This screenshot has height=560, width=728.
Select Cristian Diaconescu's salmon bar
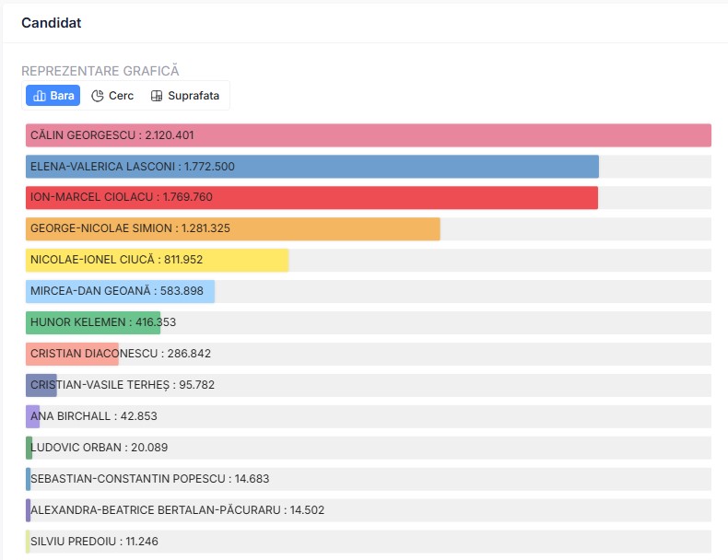pos(72,355)
